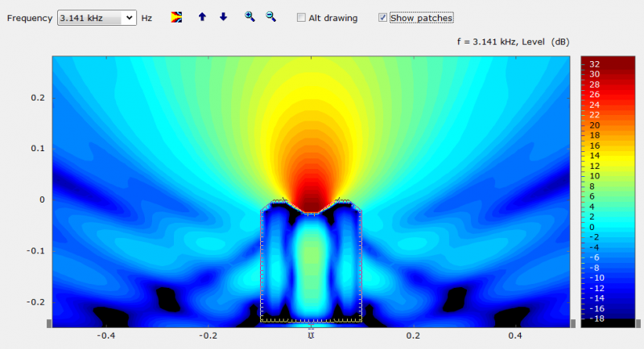Image resolution: width=644 pixels, height=349 pixels.
Task: Click the zoom in magnifier icon
Action: click(x=250, y=16)
